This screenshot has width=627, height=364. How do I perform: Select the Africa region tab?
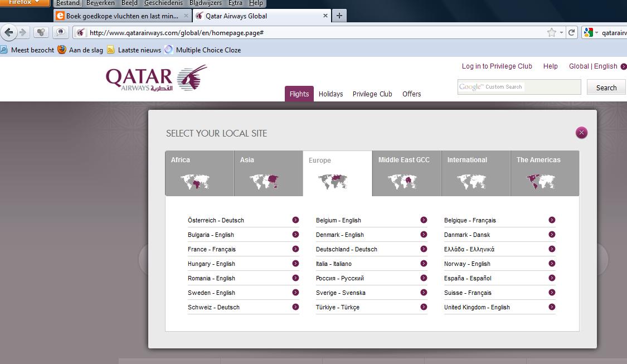click(200, 173)
